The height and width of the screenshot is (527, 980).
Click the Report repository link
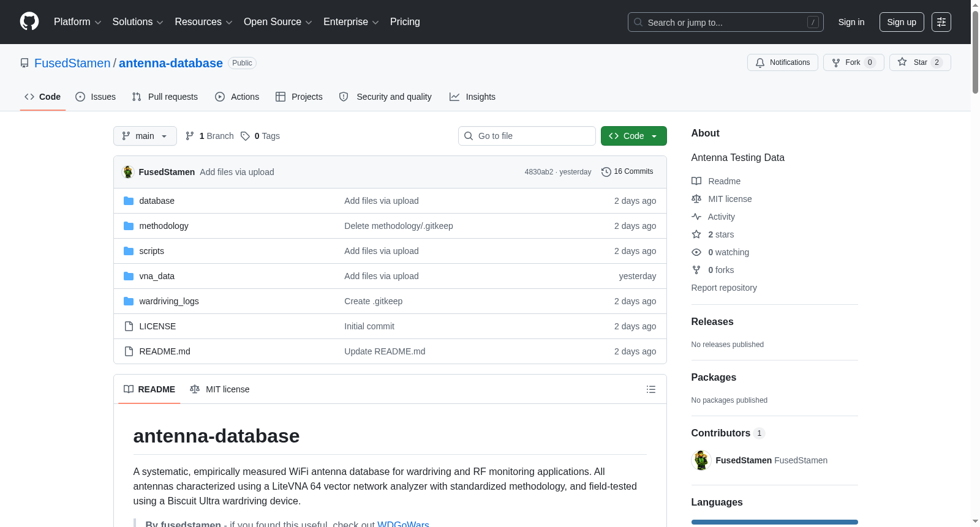click(724, 288)
